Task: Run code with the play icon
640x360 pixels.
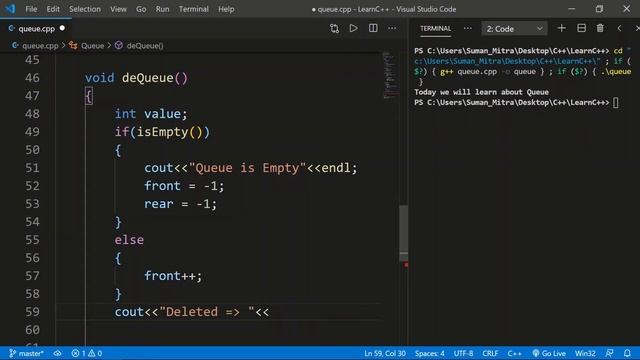Action: (353, 28)
